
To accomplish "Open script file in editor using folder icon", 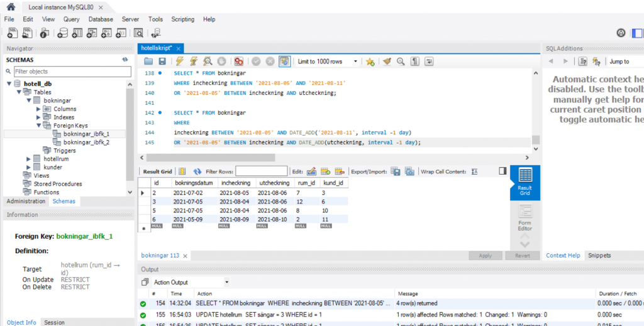I will click(148, 62).
